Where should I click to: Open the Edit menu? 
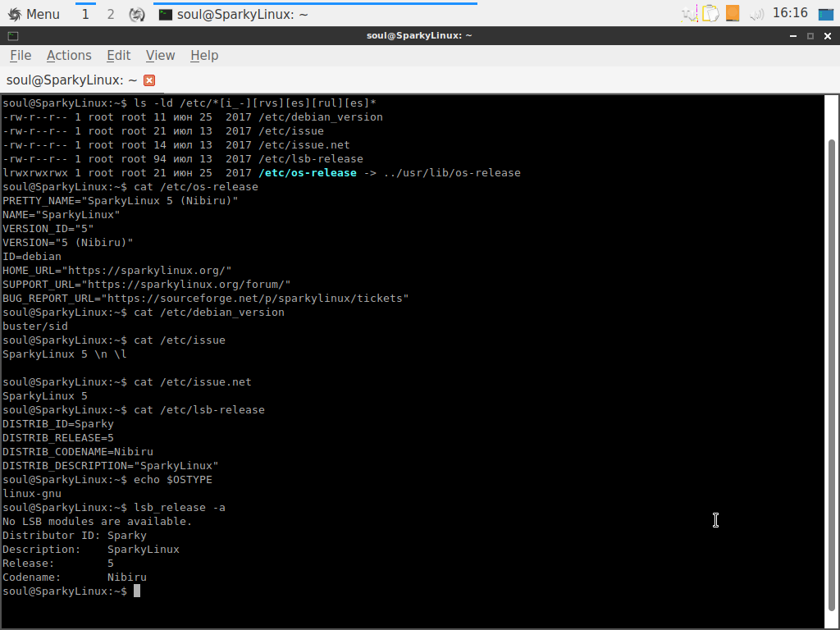pyautogui.click(x=118, y=56)
